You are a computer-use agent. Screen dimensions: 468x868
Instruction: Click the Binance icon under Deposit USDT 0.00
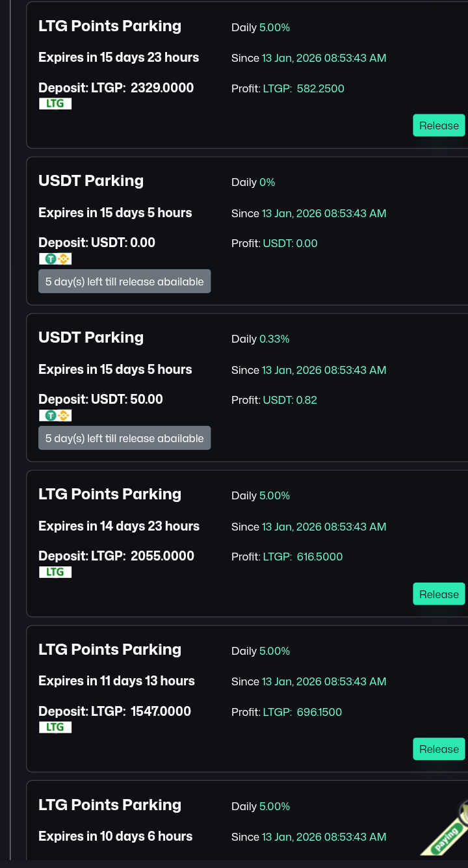63,259
